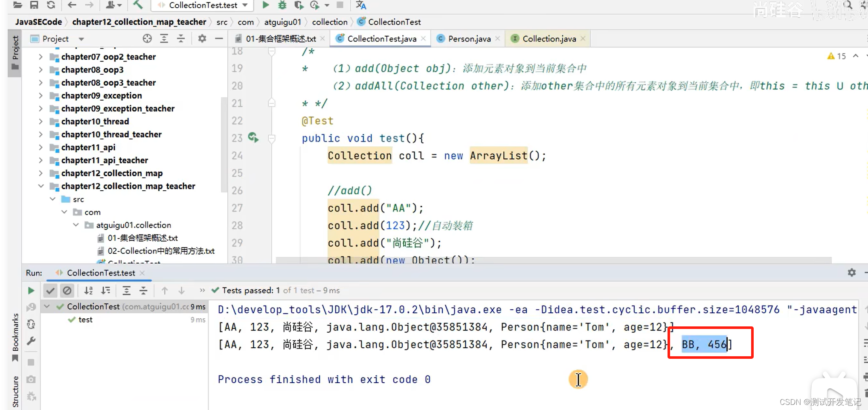Rerun tests with the green play button in Run panel
This screenshot has height=410, width=868.
click(31, 291)
